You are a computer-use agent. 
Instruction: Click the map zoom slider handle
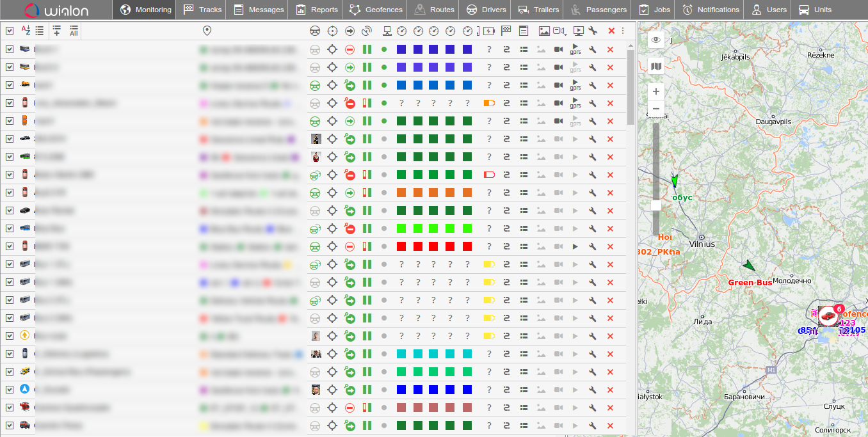point(655,205)
